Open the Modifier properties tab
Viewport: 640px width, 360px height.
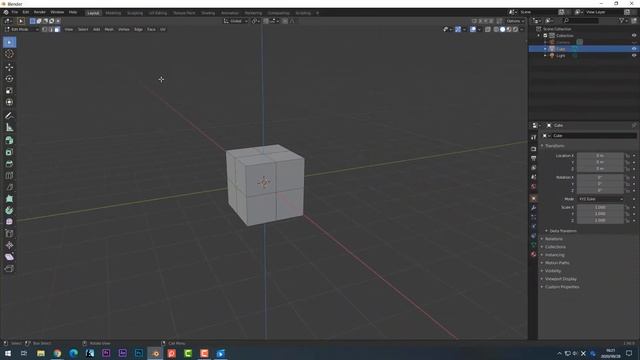click(x=533, y=208)
